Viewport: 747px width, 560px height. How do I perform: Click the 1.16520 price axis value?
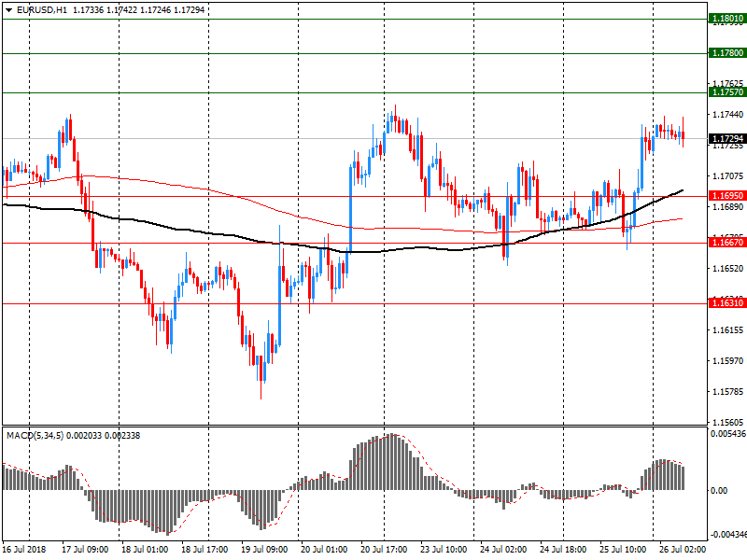(727, 269)
